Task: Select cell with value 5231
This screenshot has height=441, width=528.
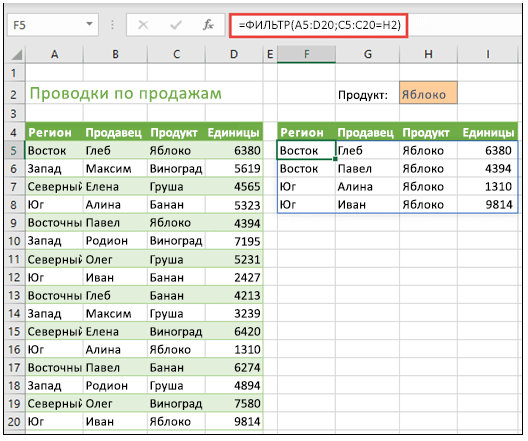Action: (x=234, y=259)
